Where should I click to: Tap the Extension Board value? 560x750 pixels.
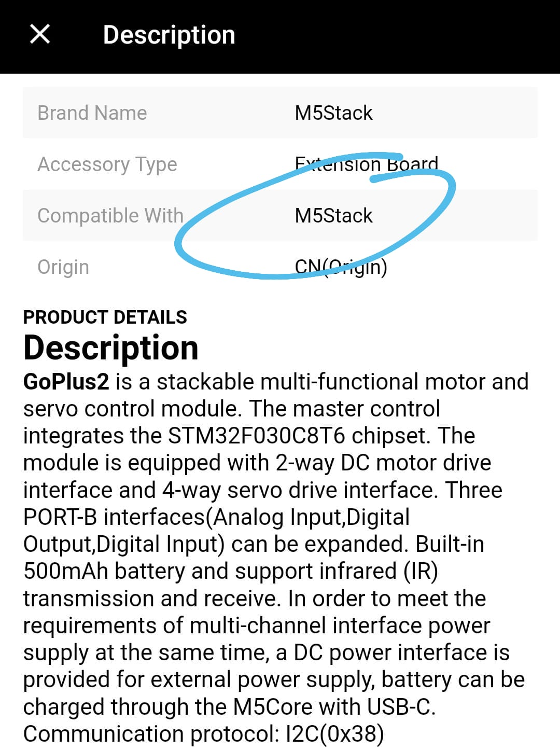[367, 164]
